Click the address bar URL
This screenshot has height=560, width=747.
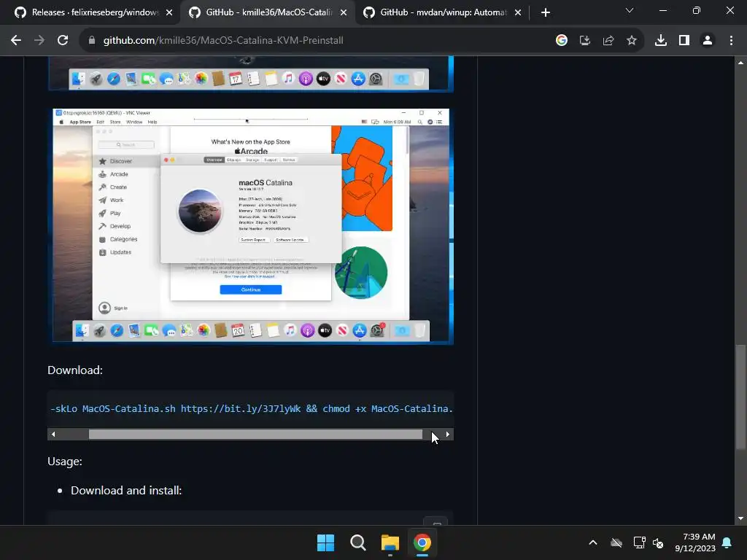coord(223,41)
